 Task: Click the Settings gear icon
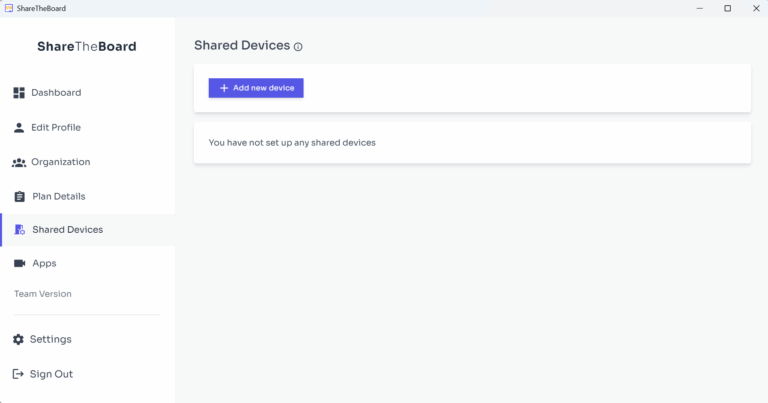pyautogui.click(x=18, y=339)
